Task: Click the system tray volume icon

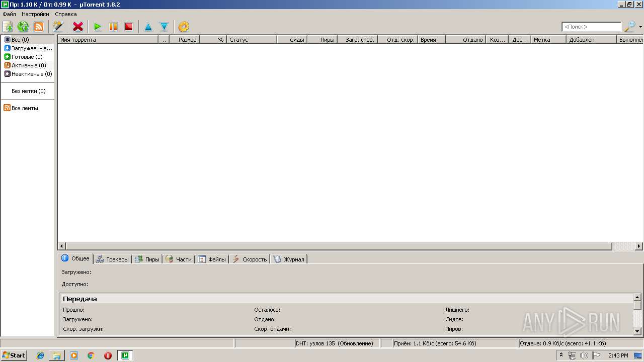Action: pyautogui.click(x=584, y=355)
